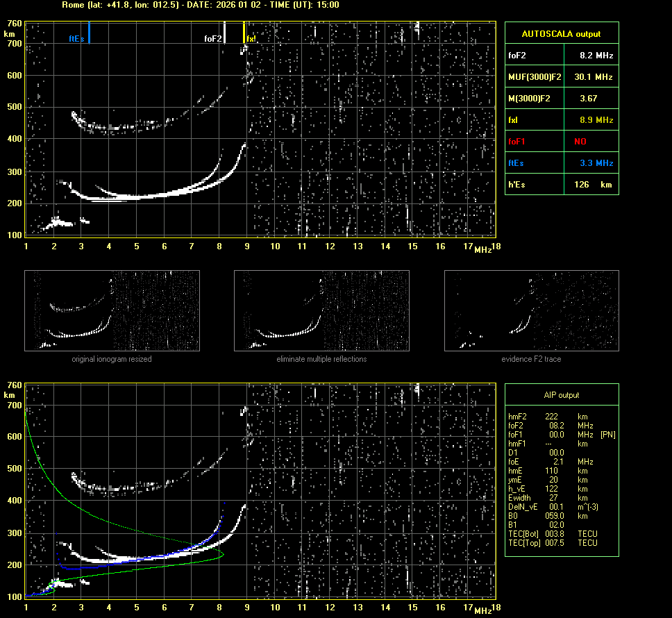Select the M(3000)F2 3.67 value
Image resolution: width=672 pixels, height=618 pixels.
point(589,99)
